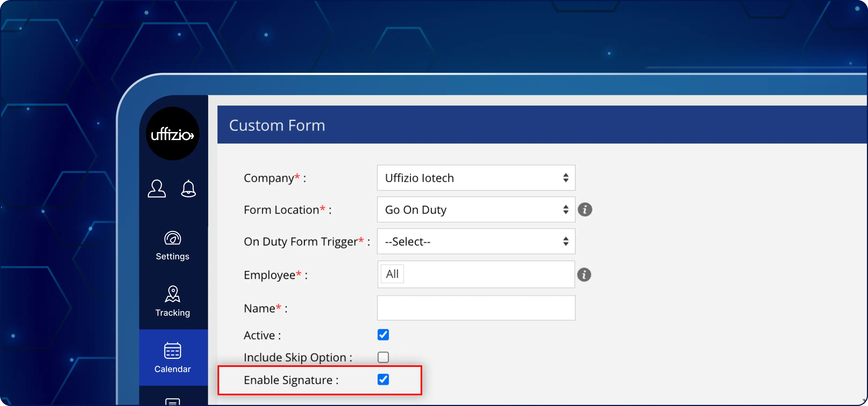Go to the Settings menu label

coord(173,256)
